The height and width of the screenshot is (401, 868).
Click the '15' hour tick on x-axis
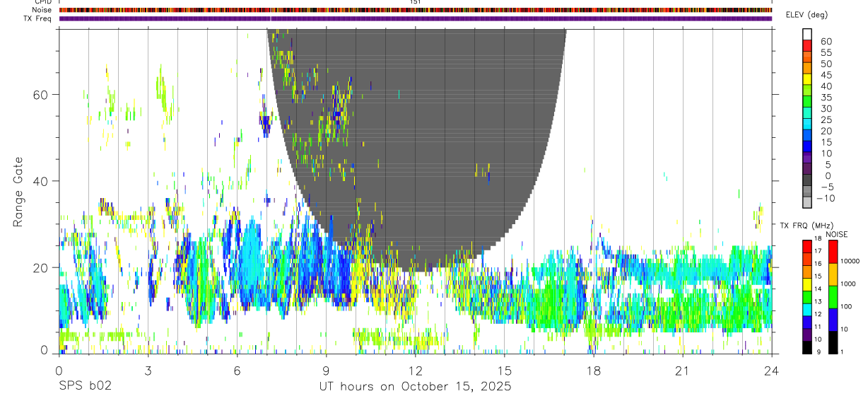[x=504, y=371]
